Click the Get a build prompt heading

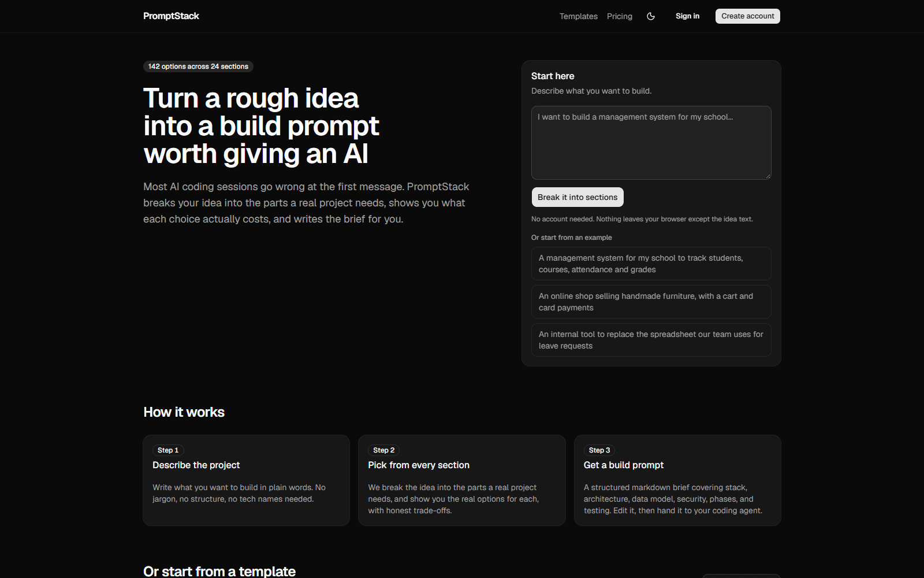click(624, 465)
